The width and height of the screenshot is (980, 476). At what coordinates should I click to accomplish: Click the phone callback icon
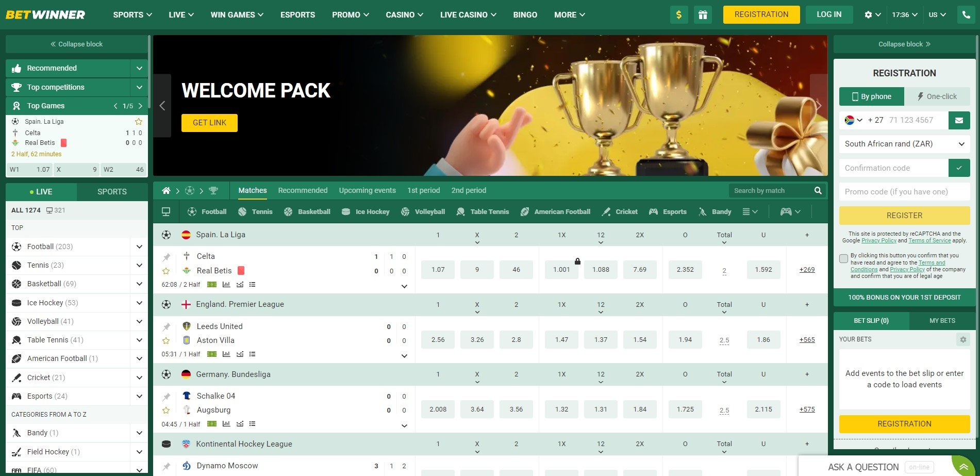click(966, 14)
